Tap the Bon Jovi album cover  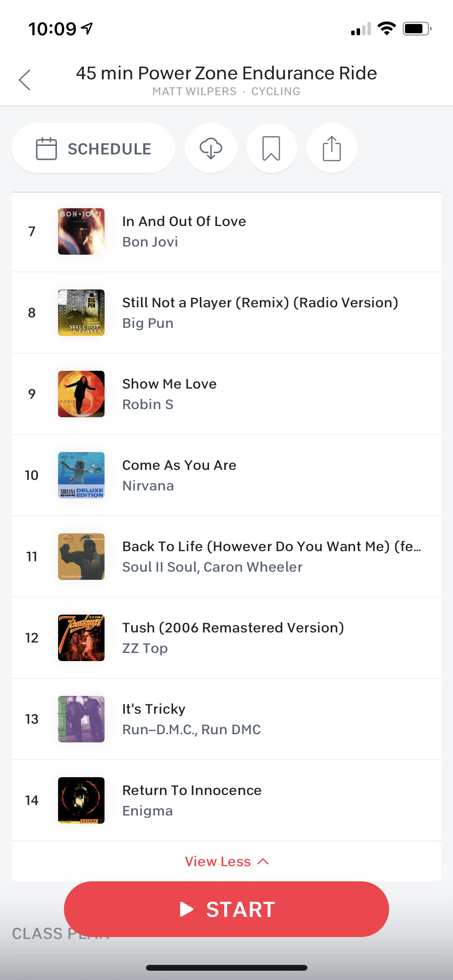[81, 231]
